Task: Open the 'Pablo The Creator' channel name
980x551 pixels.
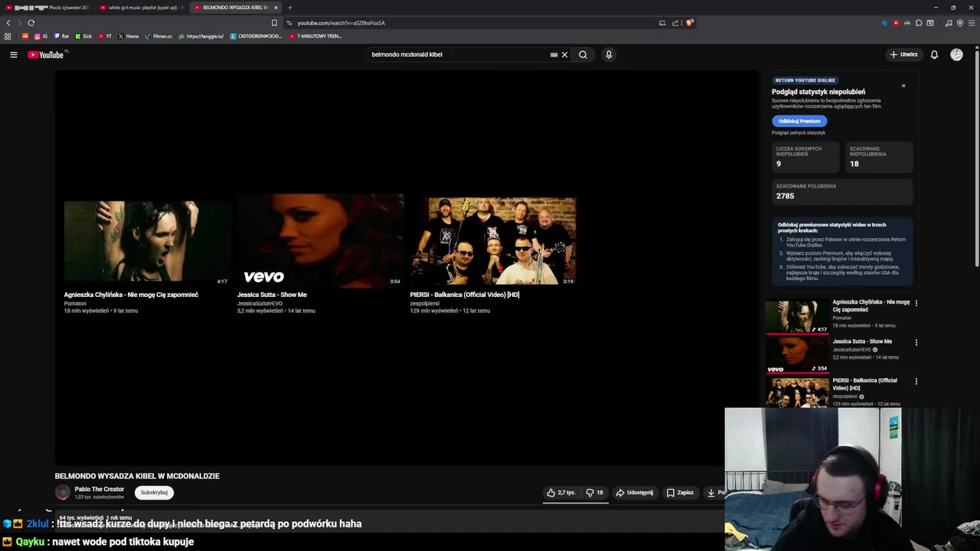Action: (x=99, y=489)
